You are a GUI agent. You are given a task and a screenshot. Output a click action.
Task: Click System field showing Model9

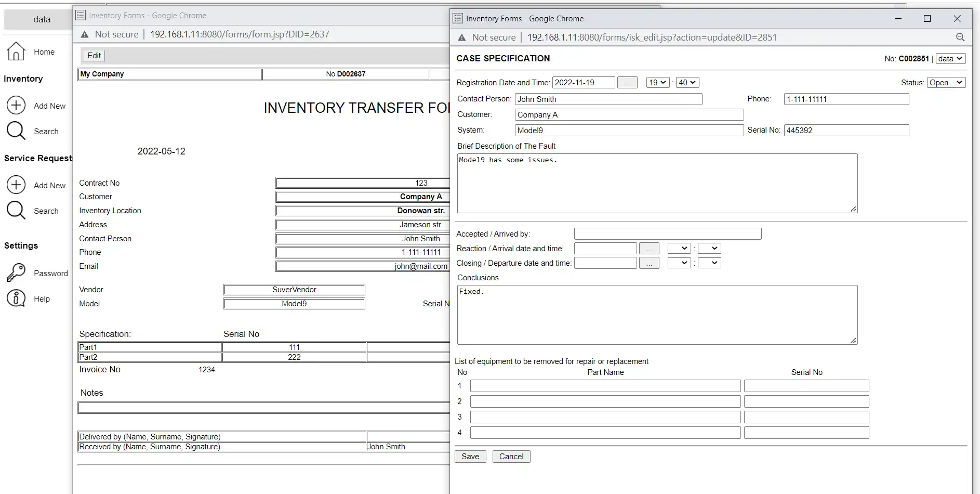coord(629,131)
